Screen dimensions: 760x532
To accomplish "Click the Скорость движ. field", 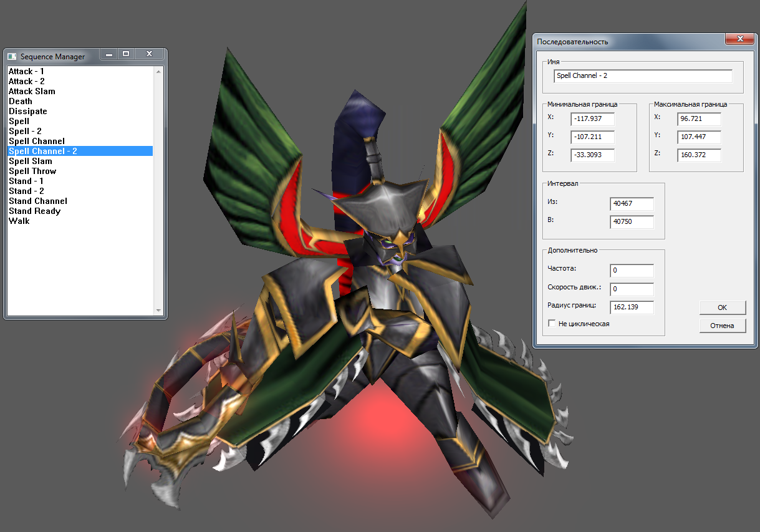I will pos(632,289).
